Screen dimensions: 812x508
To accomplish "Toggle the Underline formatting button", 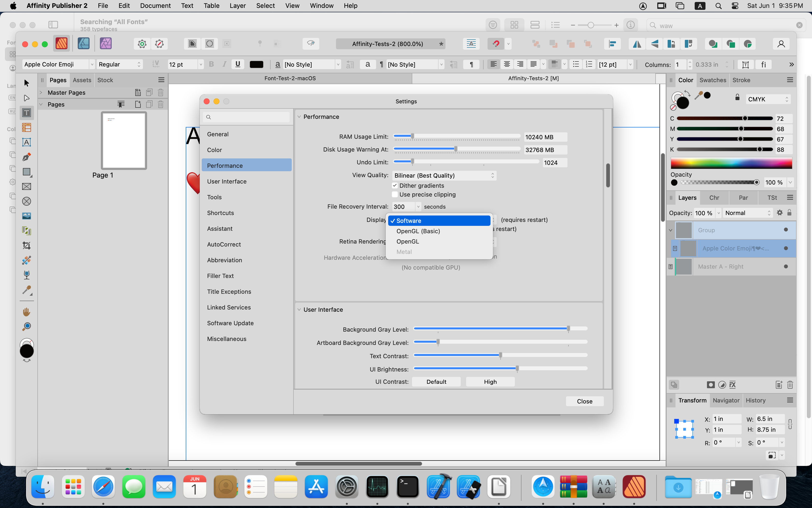I will (x=238, y=64).
